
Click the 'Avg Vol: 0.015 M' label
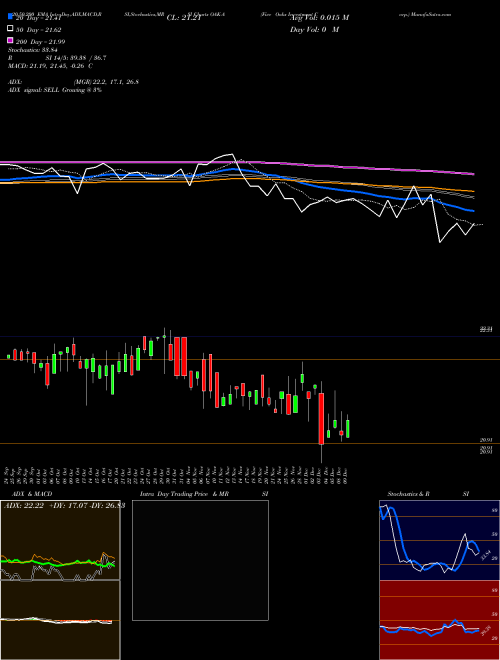tap(319, 18)
